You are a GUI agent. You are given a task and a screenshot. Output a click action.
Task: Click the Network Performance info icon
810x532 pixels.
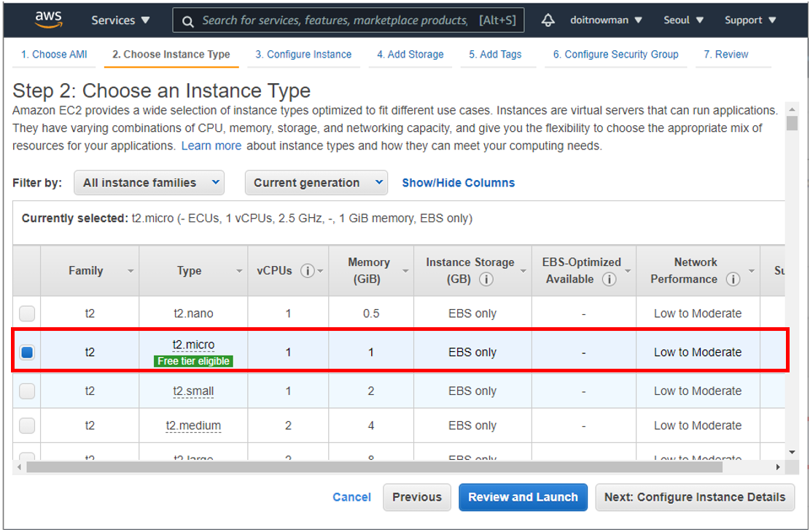(733, 279)
